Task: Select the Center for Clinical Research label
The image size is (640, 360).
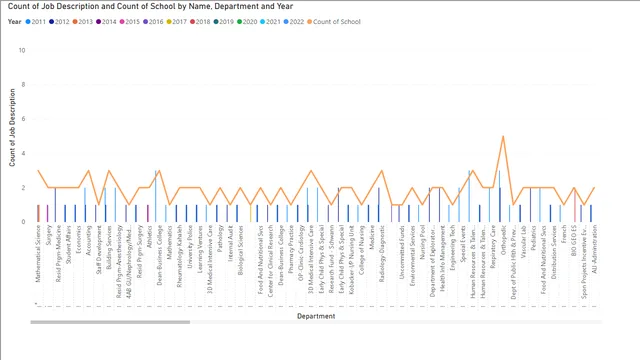Action: 270,261
